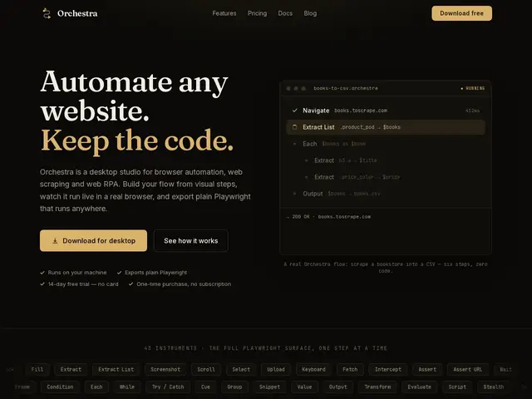Click the checkmark icon beside Navigate step
Viewport: 532px width, 399px height.
[x=295, y=111]
